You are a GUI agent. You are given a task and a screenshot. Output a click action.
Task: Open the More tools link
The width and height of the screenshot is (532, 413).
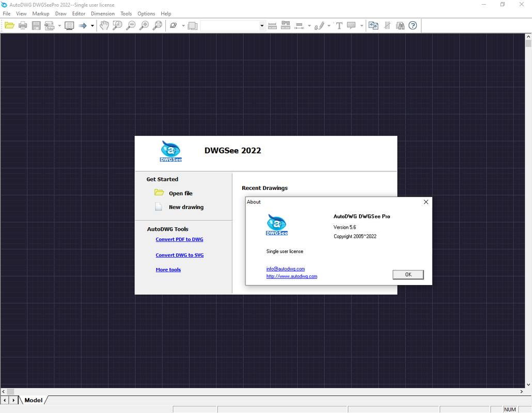168,270
